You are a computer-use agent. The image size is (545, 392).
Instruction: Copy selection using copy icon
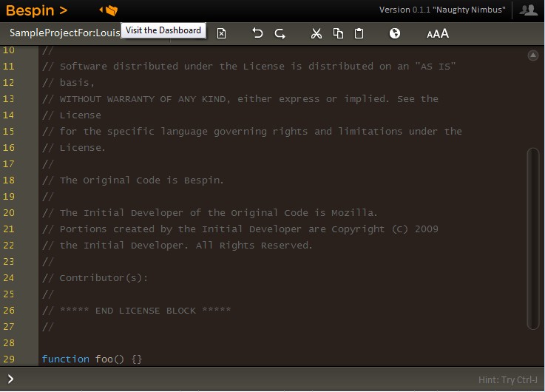click(338, 33)
